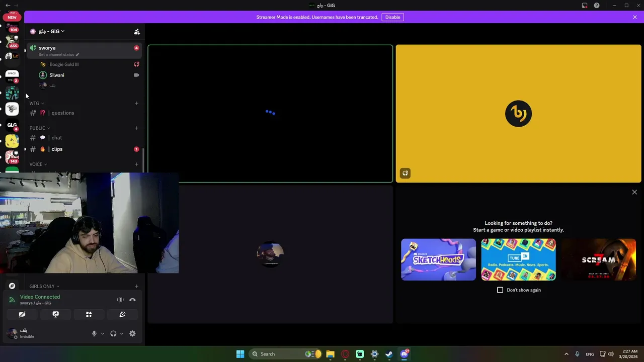Collapse the VOICE category
This screenshot has height=362, width=644.
[x=38, y=164]
